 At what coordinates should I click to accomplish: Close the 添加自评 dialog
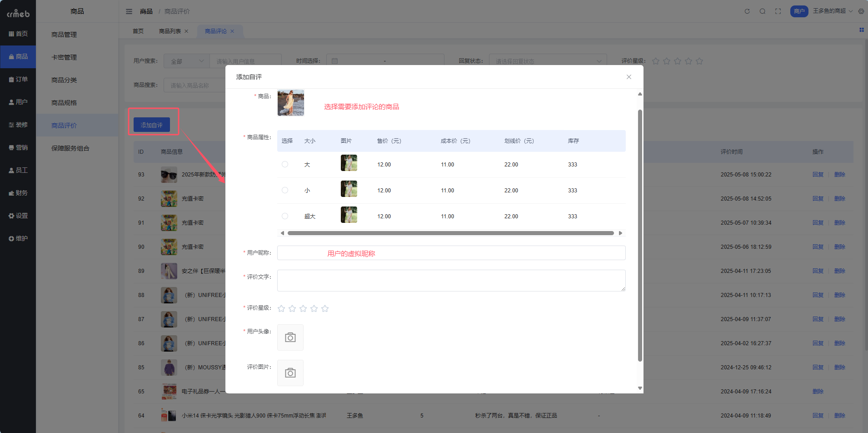(629, 77)
